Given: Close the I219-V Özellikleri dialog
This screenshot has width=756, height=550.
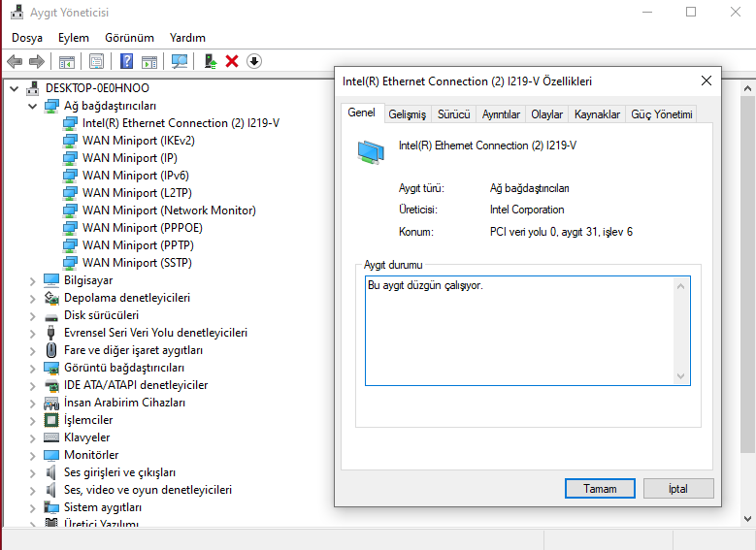Looking at the screenshot, I should point(707,81).
